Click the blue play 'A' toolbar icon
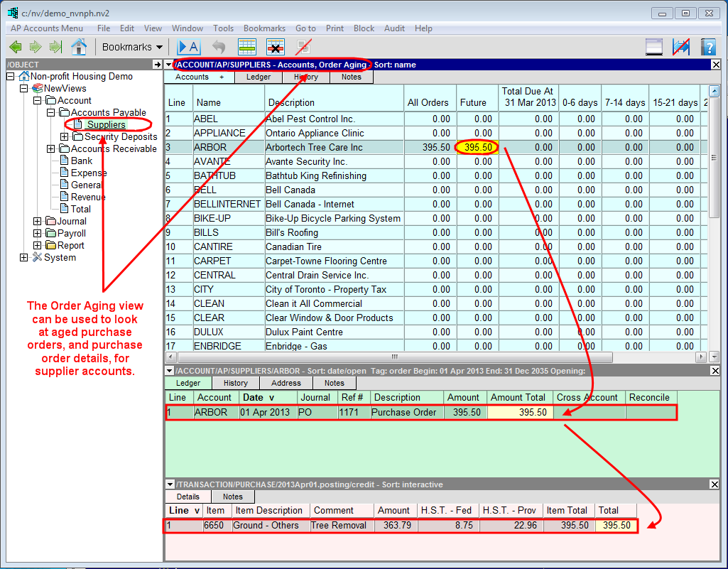The height and width of the screenshot is (569, 728). pyautogui.click(x=188, y=47)
